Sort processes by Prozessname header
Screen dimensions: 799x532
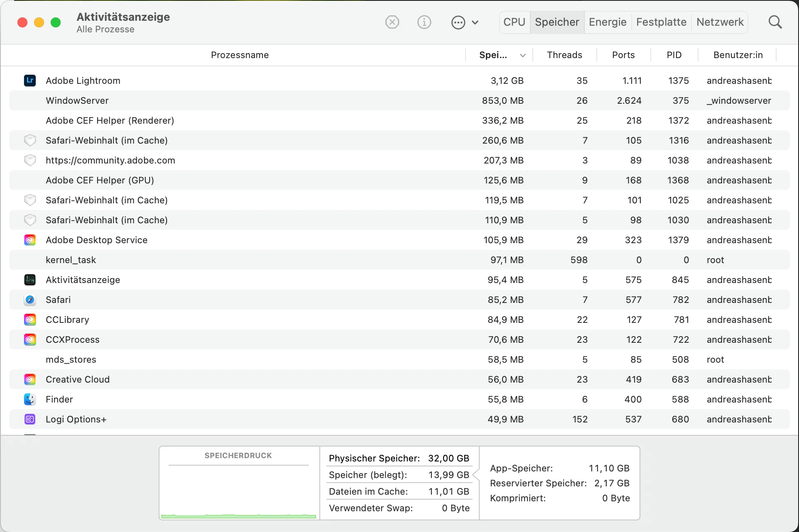click(240, 55)
